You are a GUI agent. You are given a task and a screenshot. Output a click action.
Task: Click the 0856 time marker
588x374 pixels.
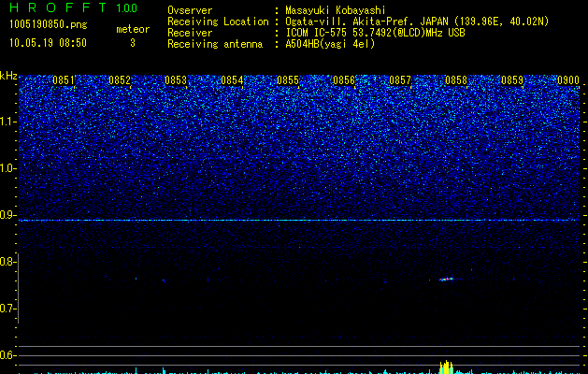[344, 80]
